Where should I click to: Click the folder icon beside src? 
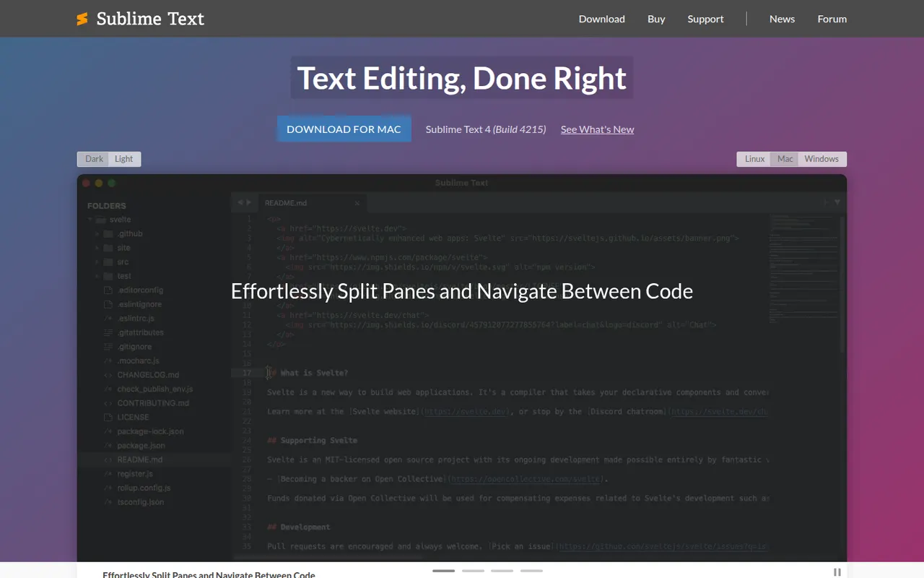coord(109,262)
